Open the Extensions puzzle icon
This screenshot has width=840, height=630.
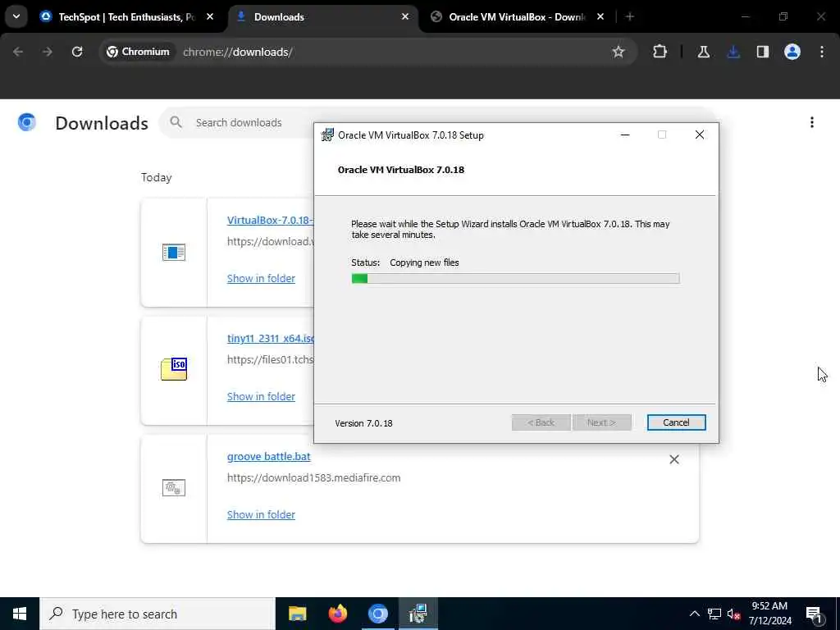coord(660,52)
